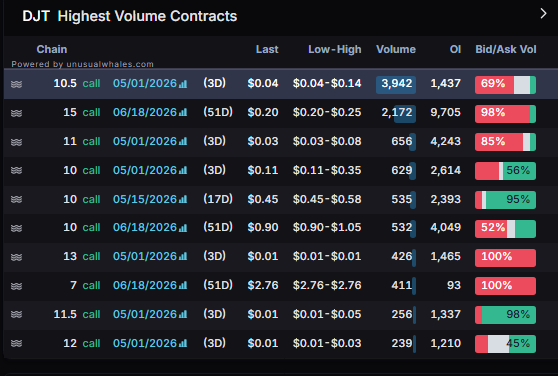The image size is (558, 376).
Task: Click the wave icon on the 13 call row
Action: pos(16,257)
